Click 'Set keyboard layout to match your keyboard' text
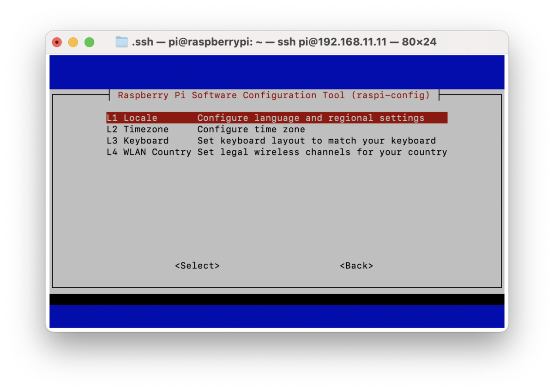The height and width of the screenshot is (392, 554). tap(317, 141)
